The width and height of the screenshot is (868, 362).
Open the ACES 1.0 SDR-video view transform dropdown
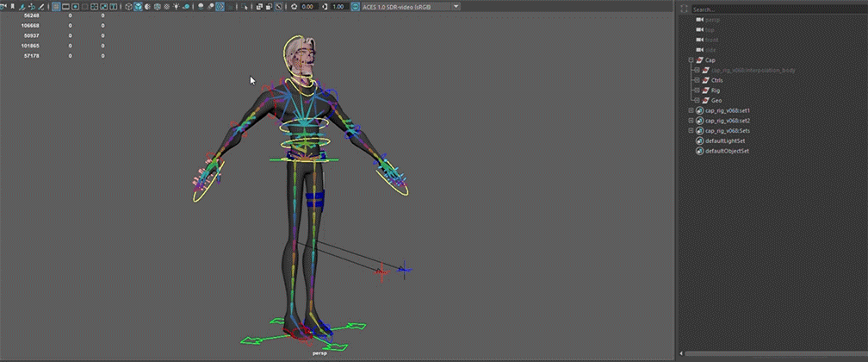(x=406, y=6)
